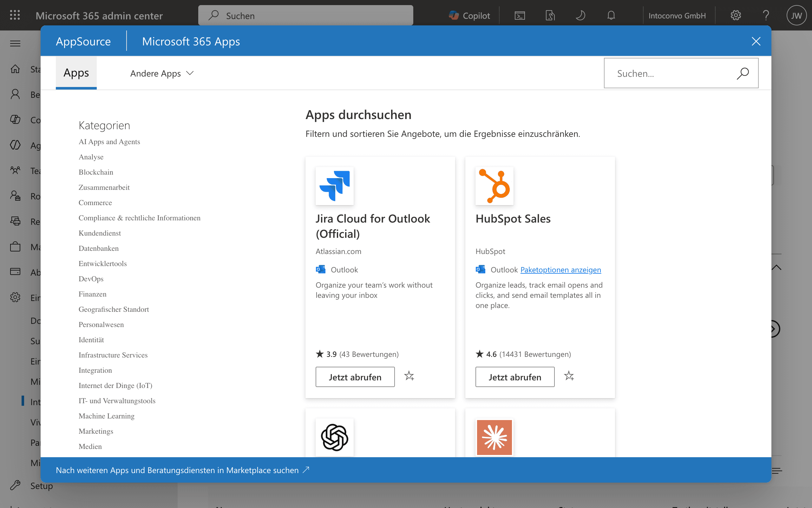The height and width of the screenshot is (508, 812).
Task: Get Jira Cloud with Jetzt abrufen
Action: click(x=355, y=377)
